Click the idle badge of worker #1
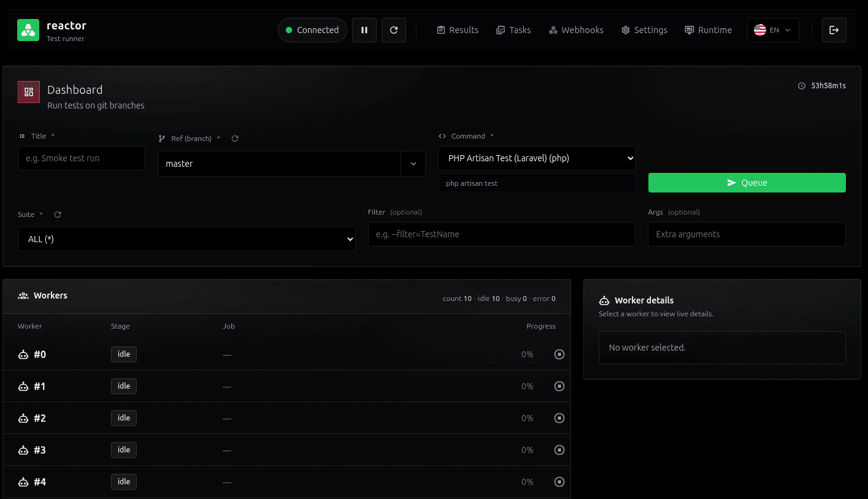The image size is (868, 499). 124,386
